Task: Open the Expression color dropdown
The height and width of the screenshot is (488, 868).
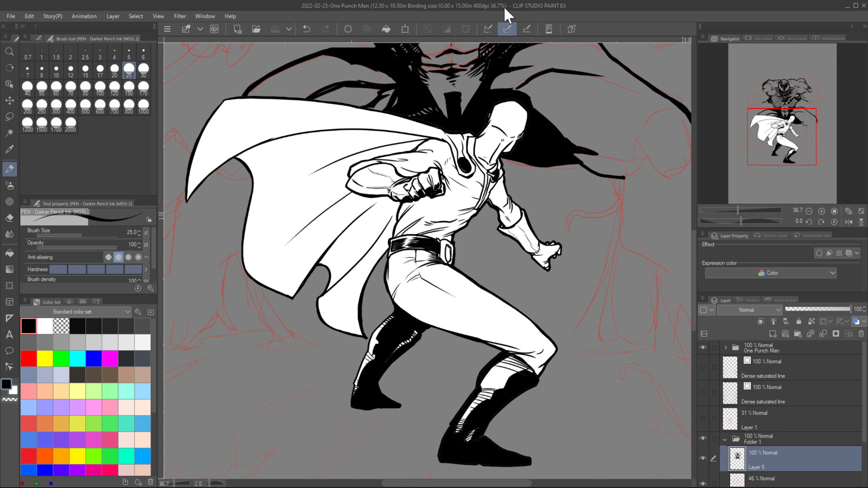Action: (771, 273)
